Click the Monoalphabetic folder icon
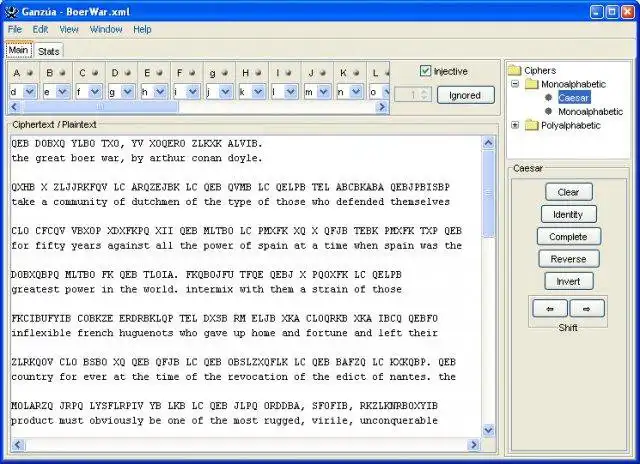The image size is (640, 464). [532, 84]
